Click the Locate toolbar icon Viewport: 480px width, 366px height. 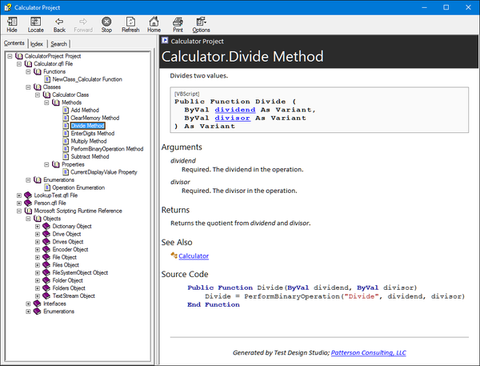tap(36, 25)
